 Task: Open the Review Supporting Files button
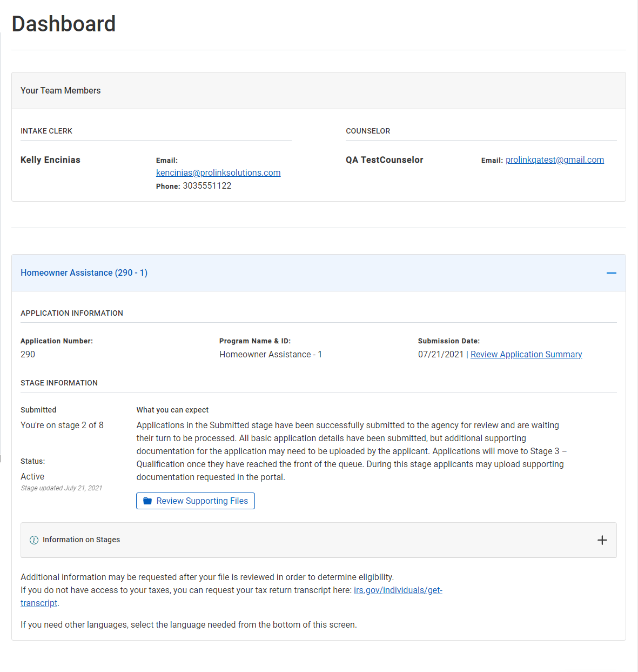pyautogui.click(x=195, y=501)
